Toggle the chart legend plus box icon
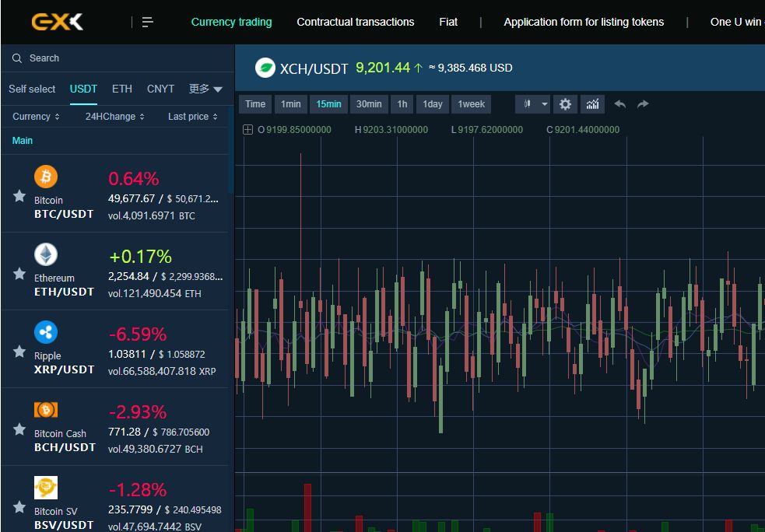This screenshot has width=765, height=532. (247, 130)
